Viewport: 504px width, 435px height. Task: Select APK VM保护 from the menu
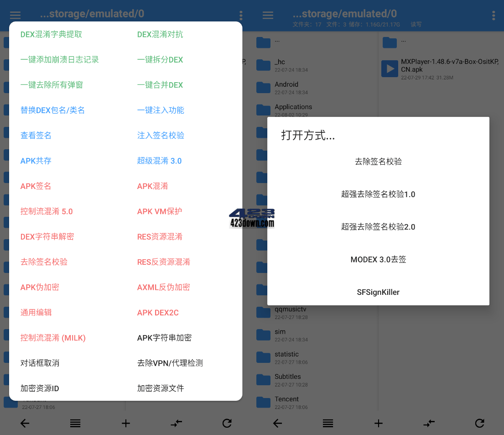click(160, 211)
